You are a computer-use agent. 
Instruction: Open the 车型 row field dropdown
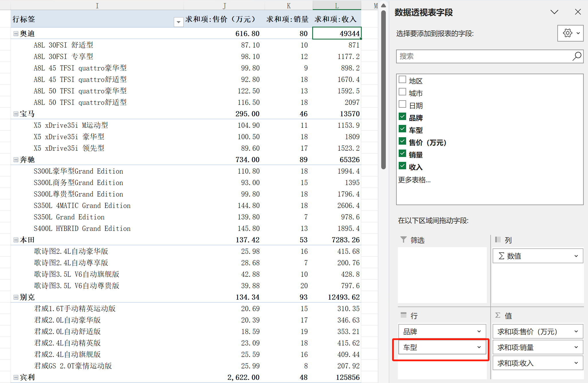pyautogui.click(x=479, y=347)
